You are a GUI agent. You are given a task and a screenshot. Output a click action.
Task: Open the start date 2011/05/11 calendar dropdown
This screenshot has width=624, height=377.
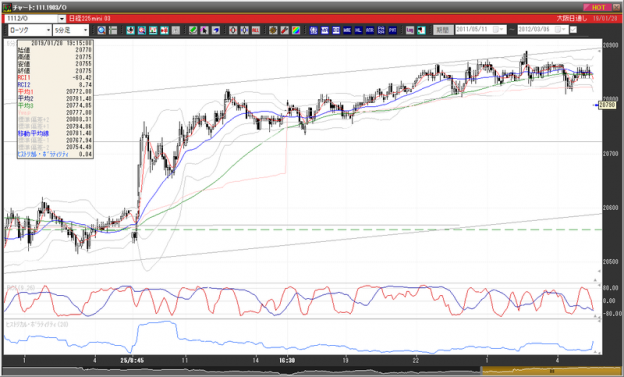click(497, 30)
